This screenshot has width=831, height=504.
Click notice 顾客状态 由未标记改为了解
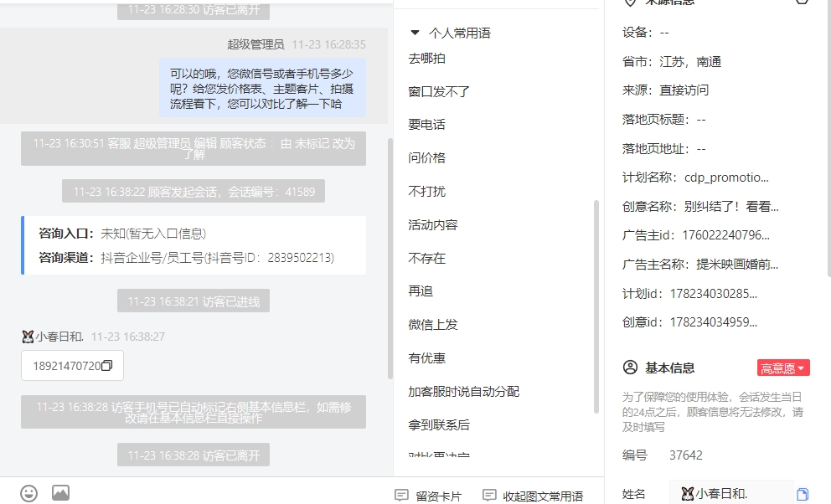pyautogui.click(x=194, y=148)
